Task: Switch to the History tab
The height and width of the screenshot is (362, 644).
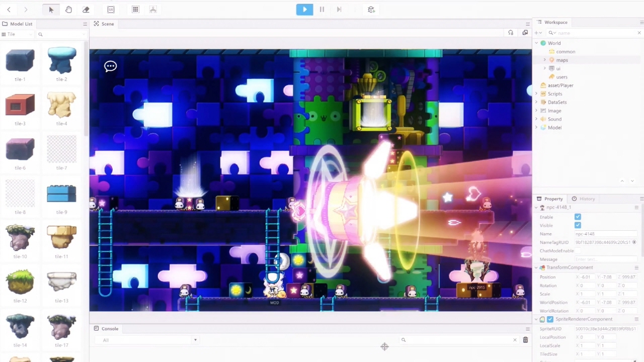Action: click(x=583, y=199)
